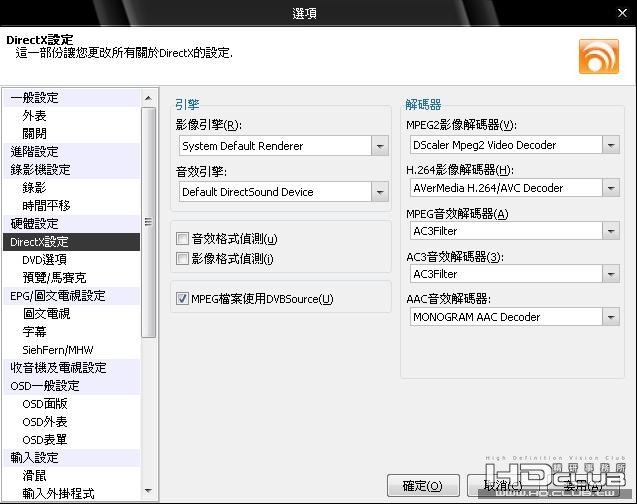Viewport: 637px width, 504px height.
Task: Click the 取消 cancel button
Action: 503,486
